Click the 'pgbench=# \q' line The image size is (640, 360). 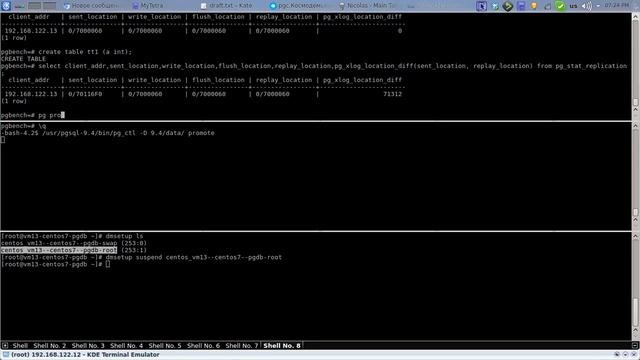24,126
